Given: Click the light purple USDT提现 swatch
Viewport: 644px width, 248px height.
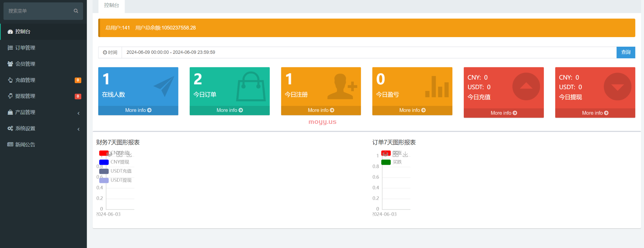Looking at the screenshot, I should click(x=104, y=180).
